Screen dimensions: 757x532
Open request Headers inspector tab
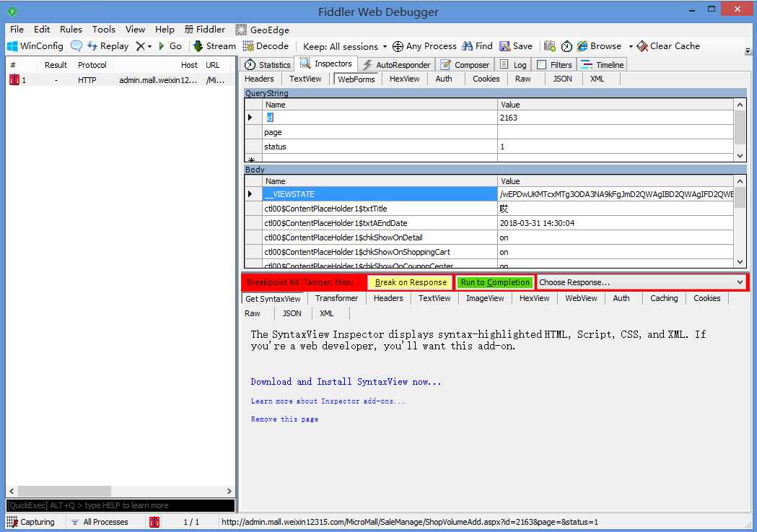259,79
